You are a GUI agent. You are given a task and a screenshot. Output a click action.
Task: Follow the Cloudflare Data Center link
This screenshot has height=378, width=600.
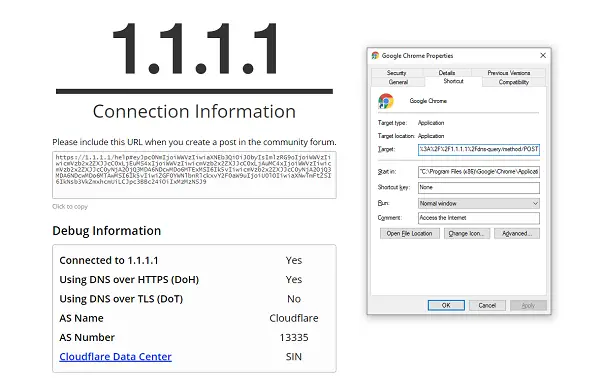pyautogui.click(x=115, y=357)
